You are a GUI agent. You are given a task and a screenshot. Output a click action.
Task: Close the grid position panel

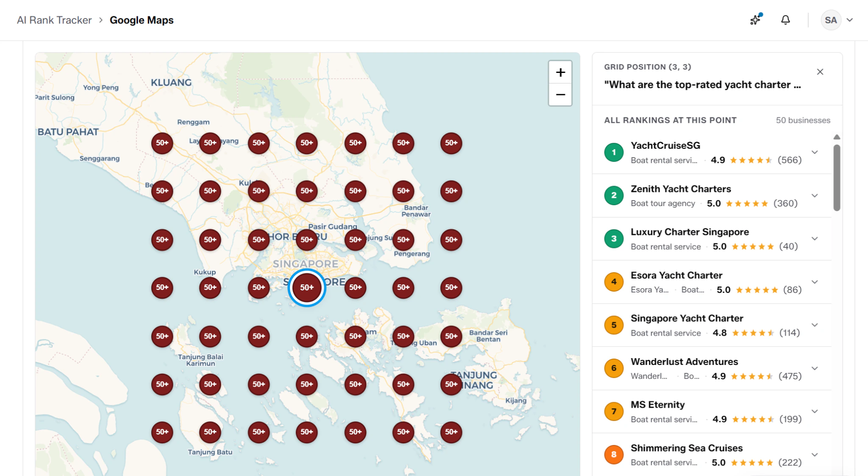820,72
